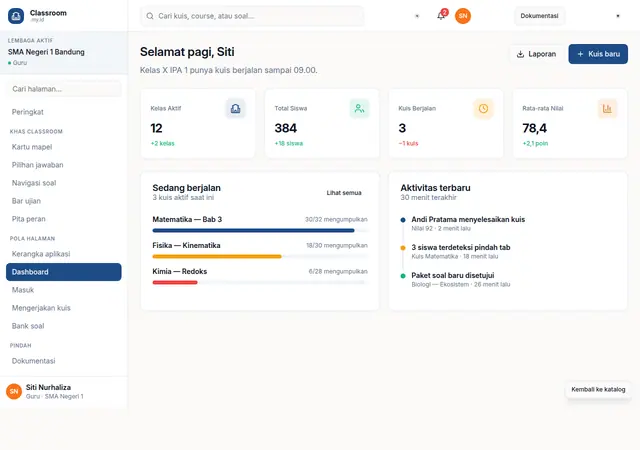Open the SN avatar in top bar

(463, 16)
